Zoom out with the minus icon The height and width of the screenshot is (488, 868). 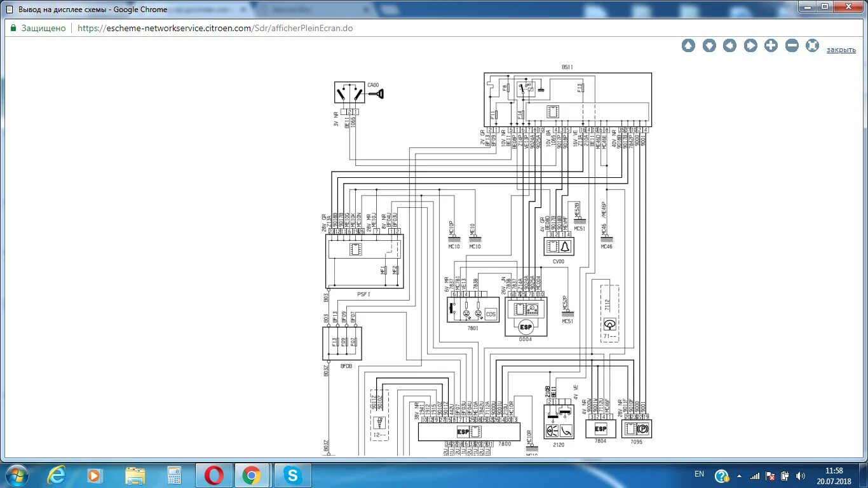(792, 46)
